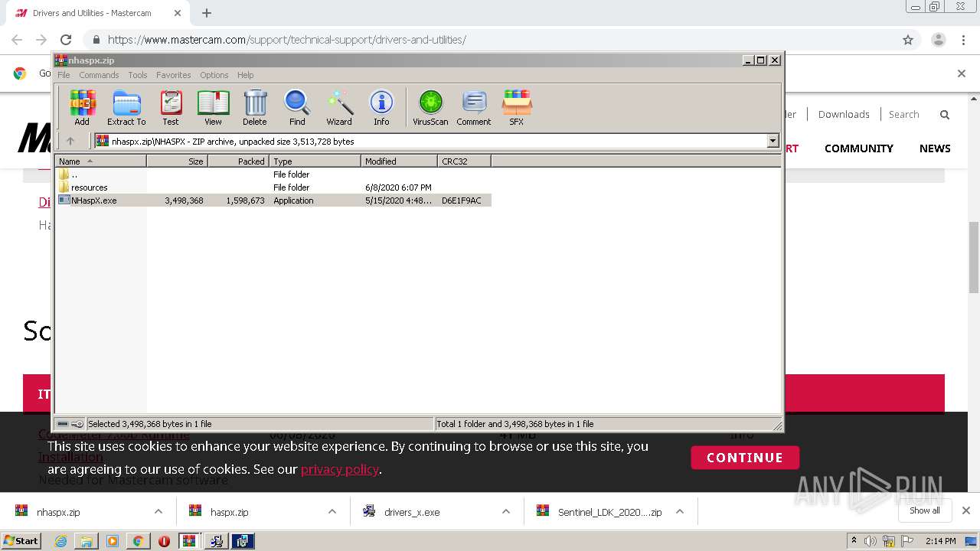Click the D6E1F9AC CRC32 value
Image resolution: width=980 pixels, height=551 pixels.
tap(462, 201)
